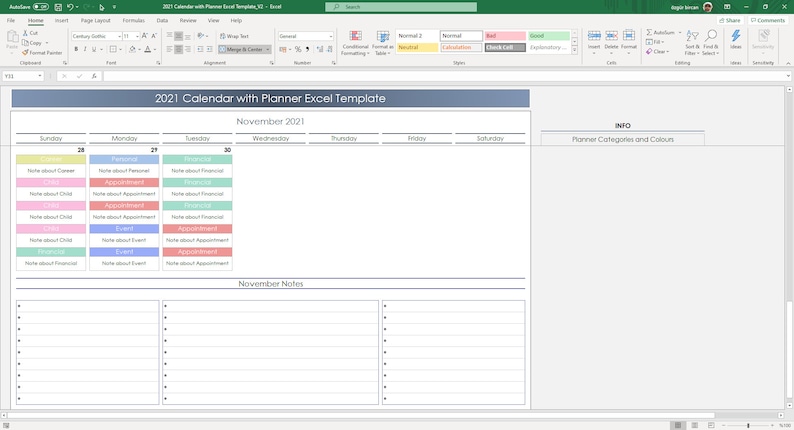Insert cells using the Insert icon
The image size is (794, 430).
(x=594, y=36)
